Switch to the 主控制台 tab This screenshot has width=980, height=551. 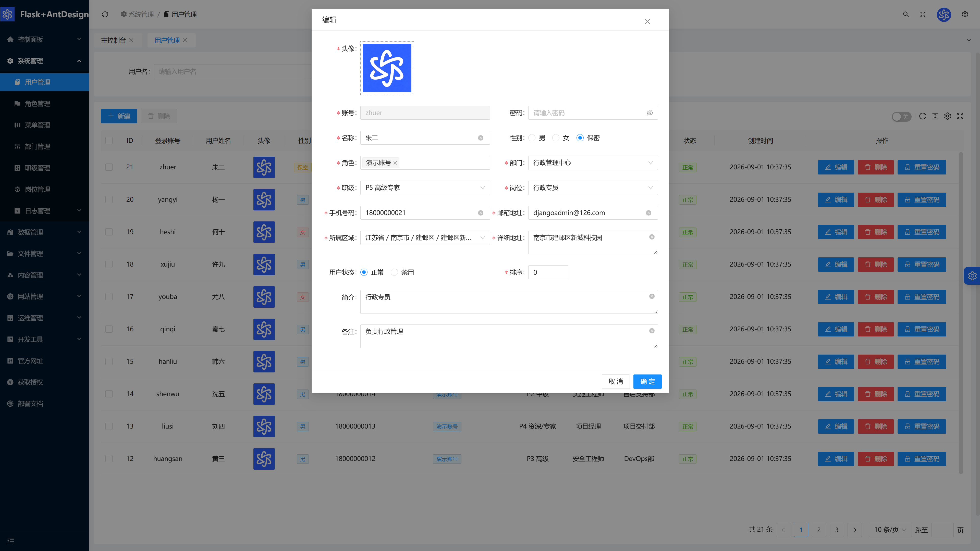(113, 40)
